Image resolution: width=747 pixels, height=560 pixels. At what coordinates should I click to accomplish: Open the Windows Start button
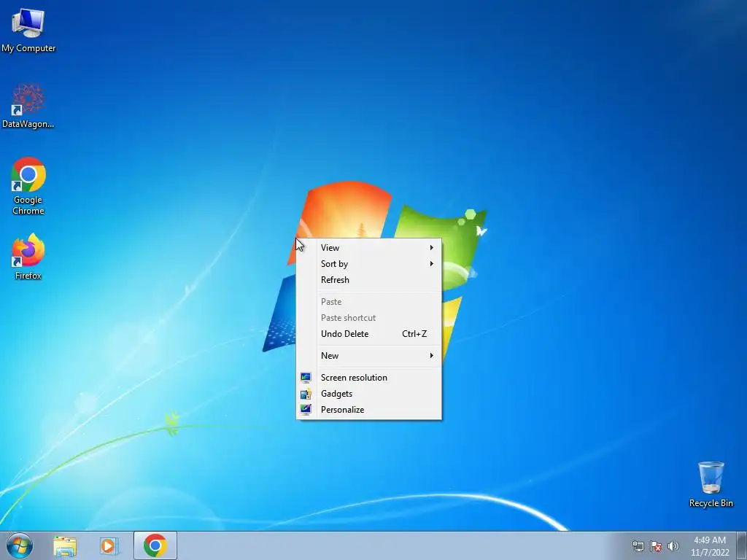20,545
